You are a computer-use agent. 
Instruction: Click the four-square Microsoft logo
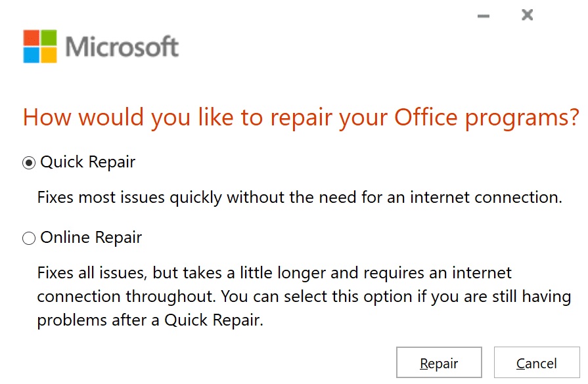click(40, 46)
